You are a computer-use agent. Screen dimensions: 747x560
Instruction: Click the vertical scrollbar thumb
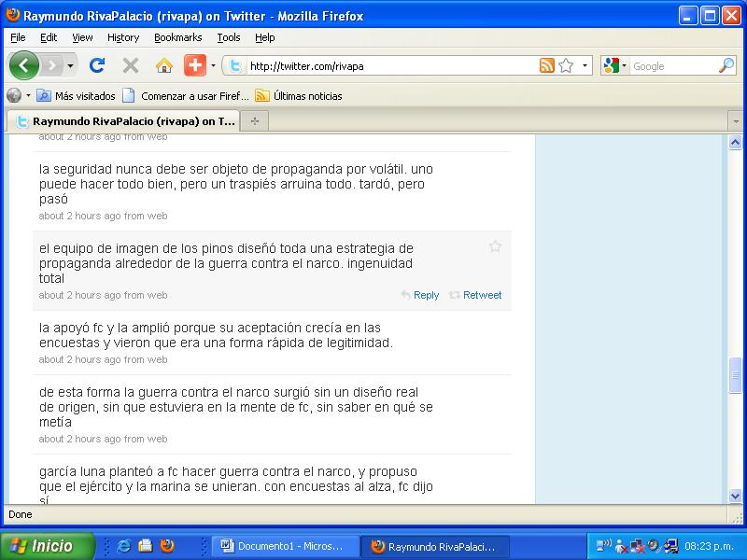735,375
